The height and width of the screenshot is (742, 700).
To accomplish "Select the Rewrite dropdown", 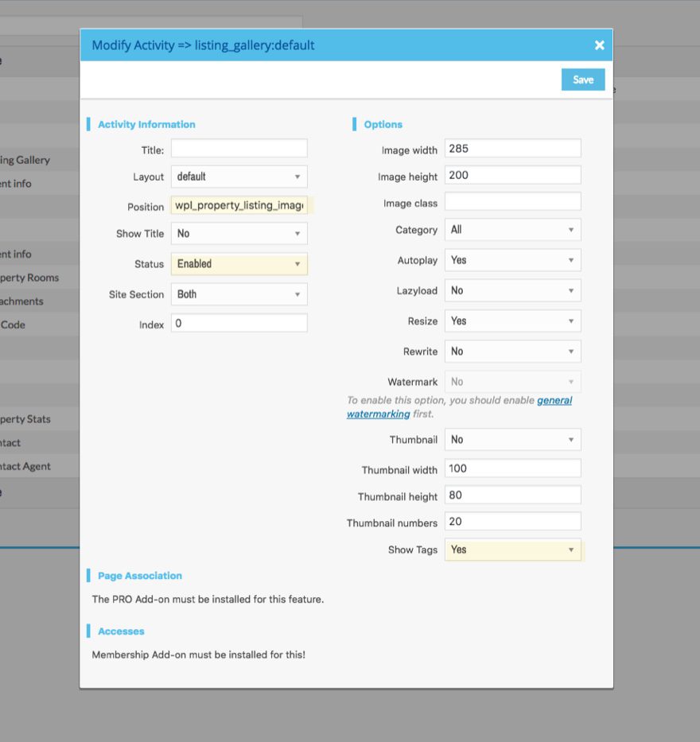I will [x=512, y=352].
